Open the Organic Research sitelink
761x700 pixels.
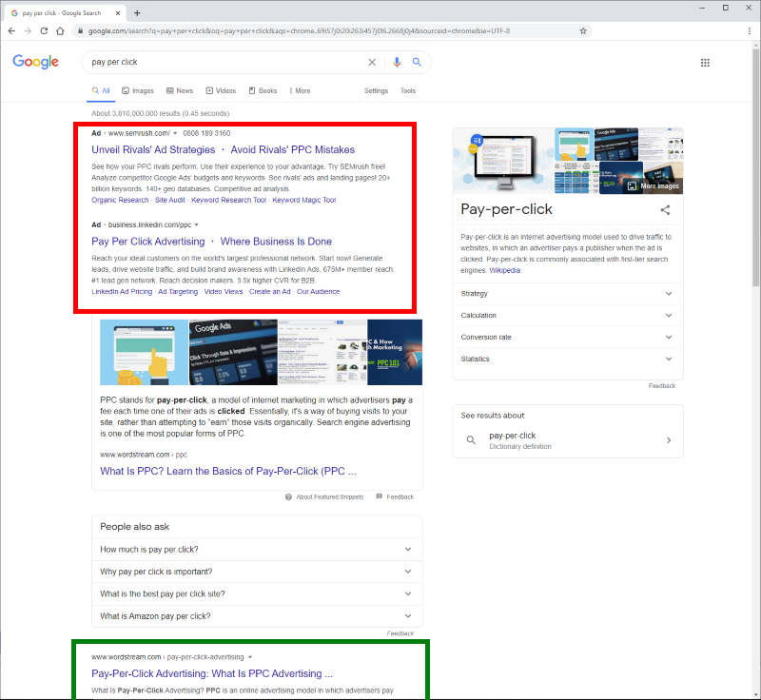(x=120, y=200)
